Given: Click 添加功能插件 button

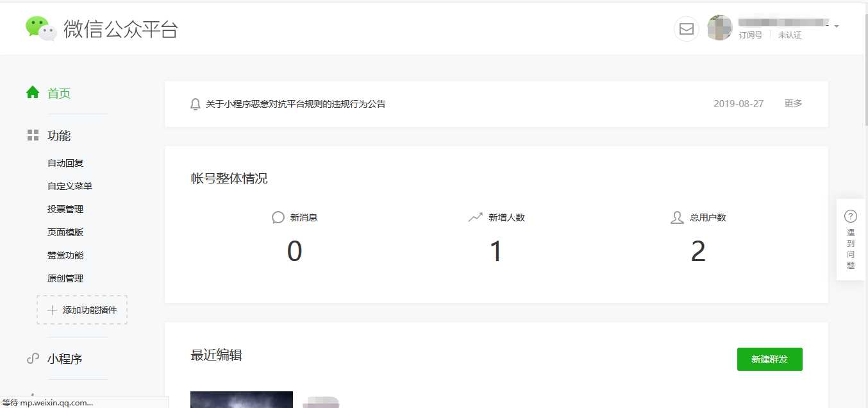Looking at the screenshot, I should tap(82, 310).
